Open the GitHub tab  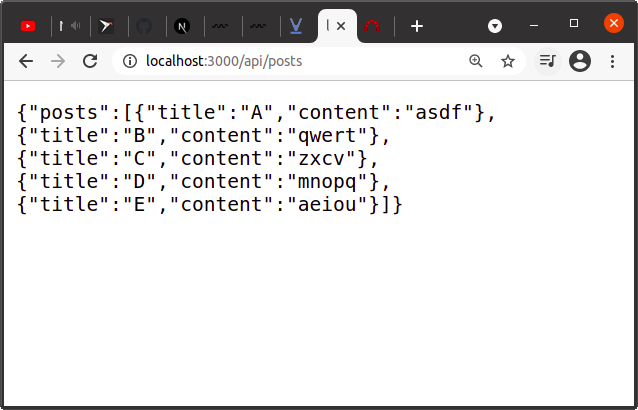(x=144, y=26)
